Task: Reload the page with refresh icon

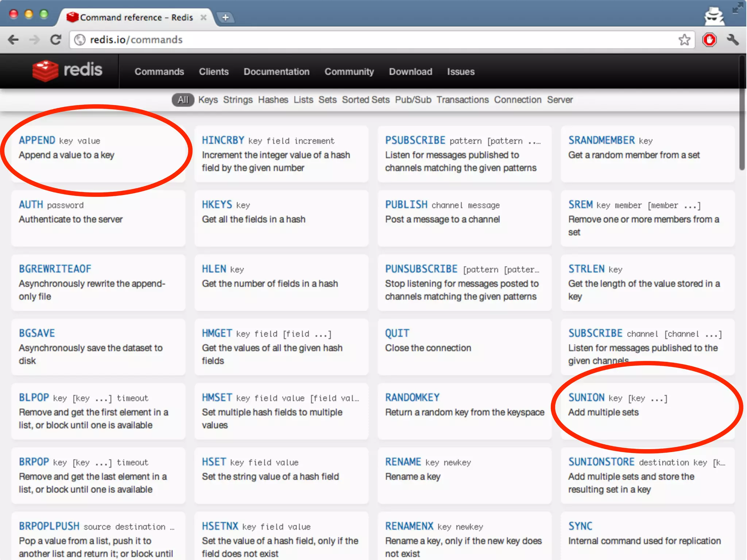Action: pos(55,39)
